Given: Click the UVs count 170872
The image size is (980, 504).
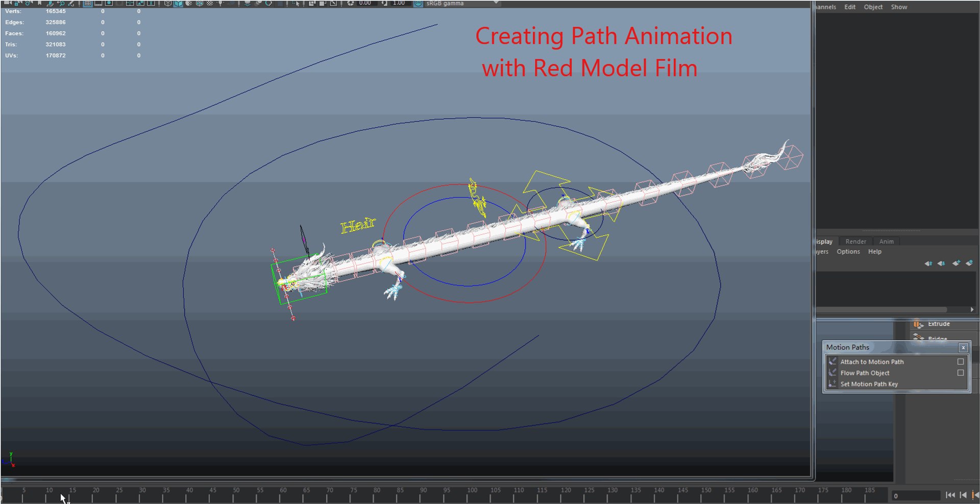Looking at the screenshot, I should pyautogui.click(x=56, y=56).
